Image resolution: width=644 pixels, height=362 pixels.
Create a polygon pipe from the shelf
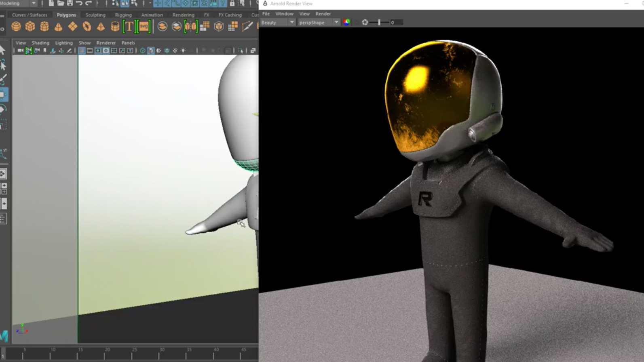115,27
